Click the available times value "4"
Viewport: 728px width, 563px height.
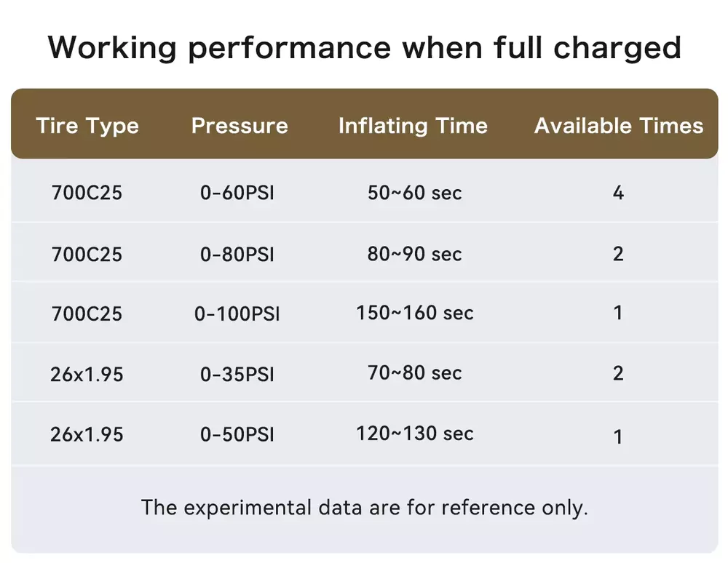(618, 193)
